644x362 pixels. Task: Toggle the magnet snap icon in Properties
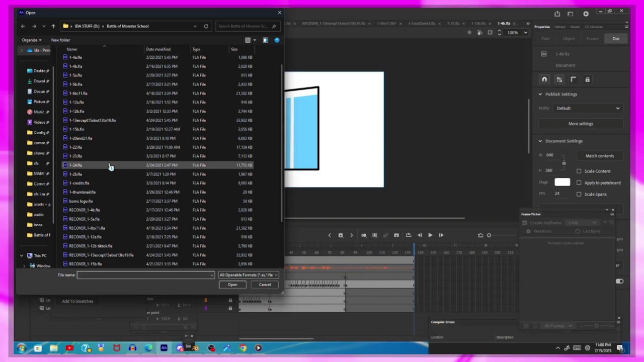pyautogui.click(x=544, y=79)
